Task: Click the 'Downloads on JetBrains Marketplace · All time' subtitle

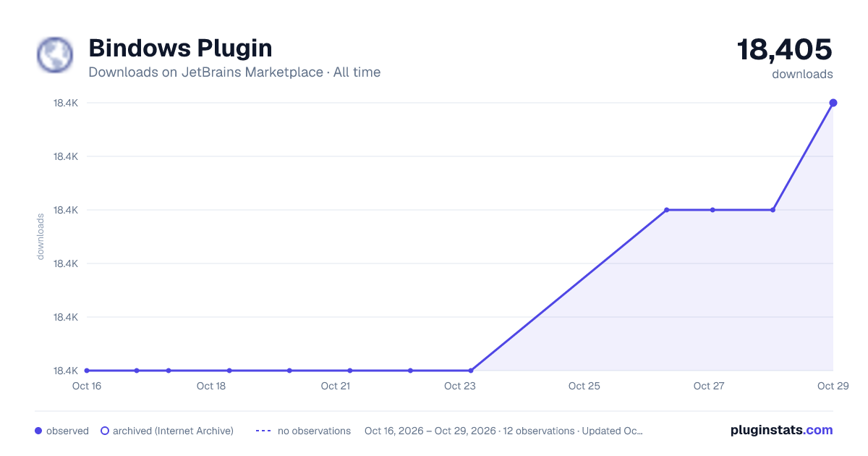Action: coord(234,72)
